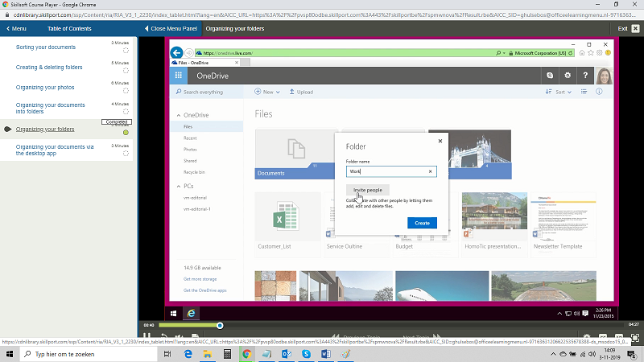
Task: Close the Folder dialog
Action: coord(440,141)
